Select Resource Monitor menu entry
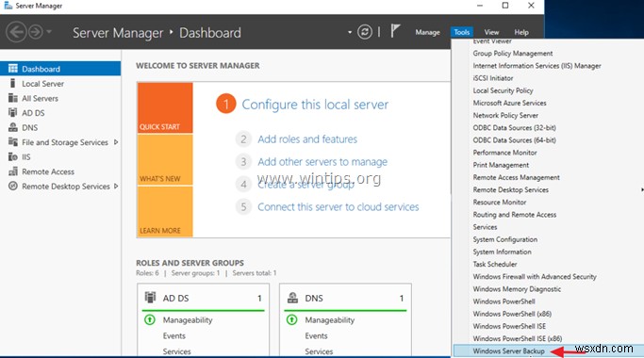 [x=500, y=202]
